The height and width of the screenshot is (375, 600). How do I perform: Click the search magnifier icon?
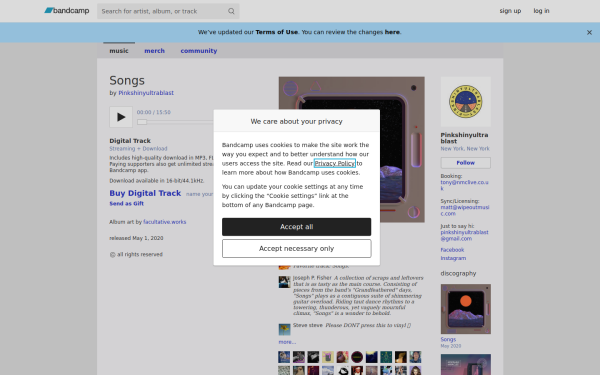[231, 11]
